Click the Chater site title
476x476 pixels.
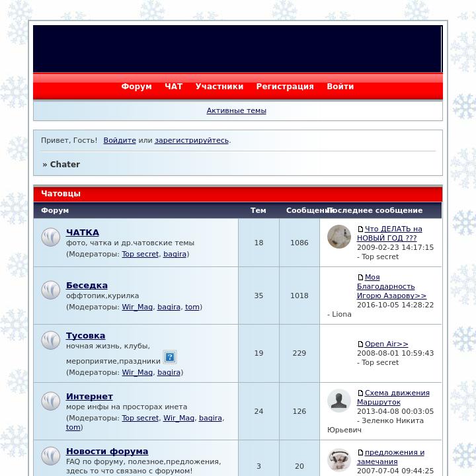pos(65,165)
